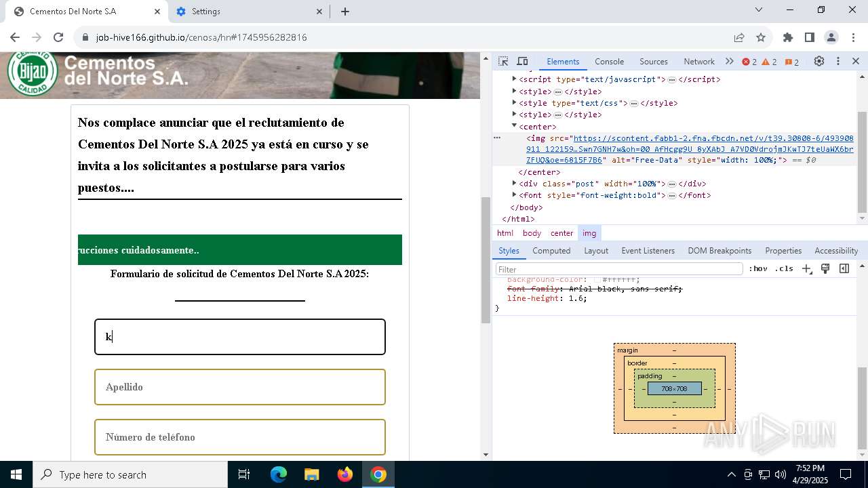Open DevTools customize three-dot menu
Screen dimensions: 868x488
(838, 61)
